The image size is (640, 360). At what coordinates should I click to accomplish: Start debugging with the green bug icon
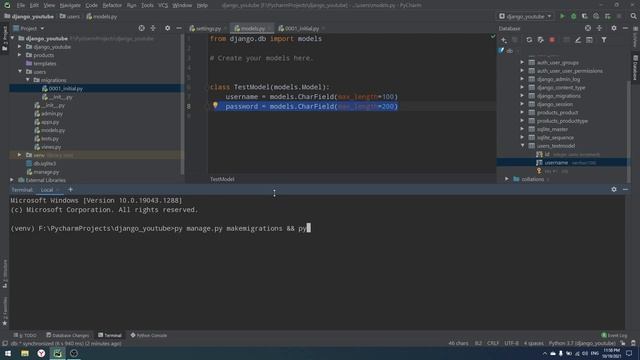[x=573, y=16]
